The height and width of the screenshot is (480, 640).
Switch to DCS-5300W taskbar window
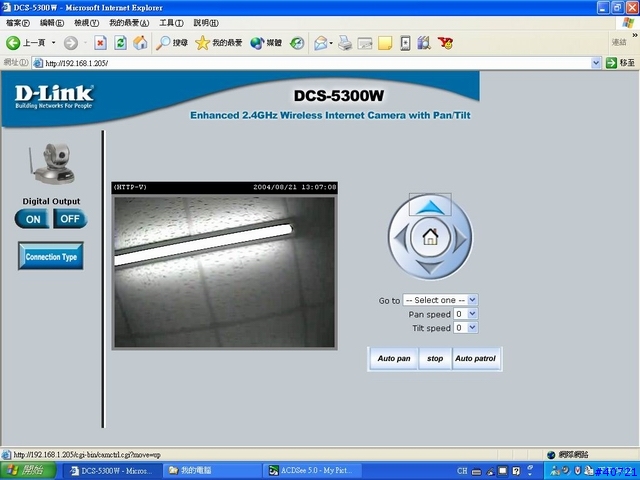111,471
